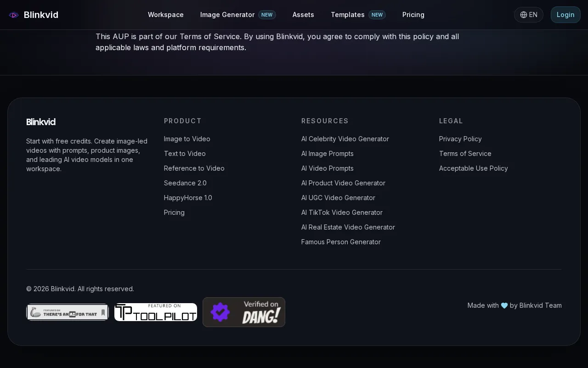Click the PRODUCT column heading
The image size is (588, 368).
click(183, 121)
